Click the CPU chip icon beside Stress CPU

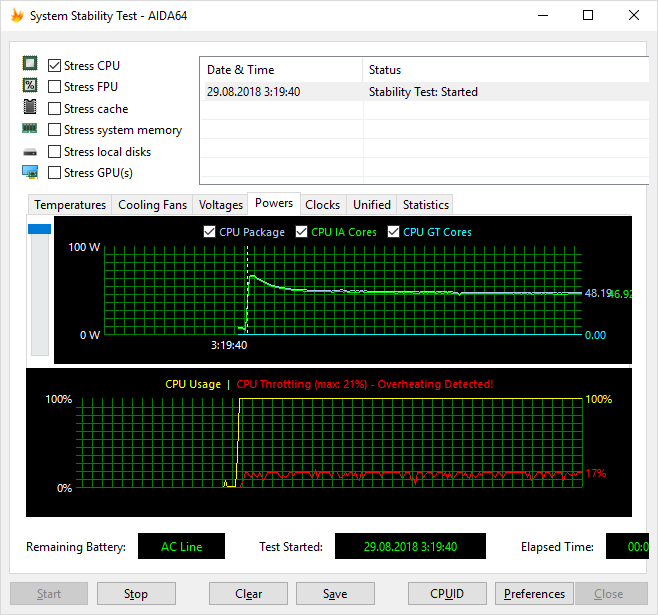[x=30, y=64]
